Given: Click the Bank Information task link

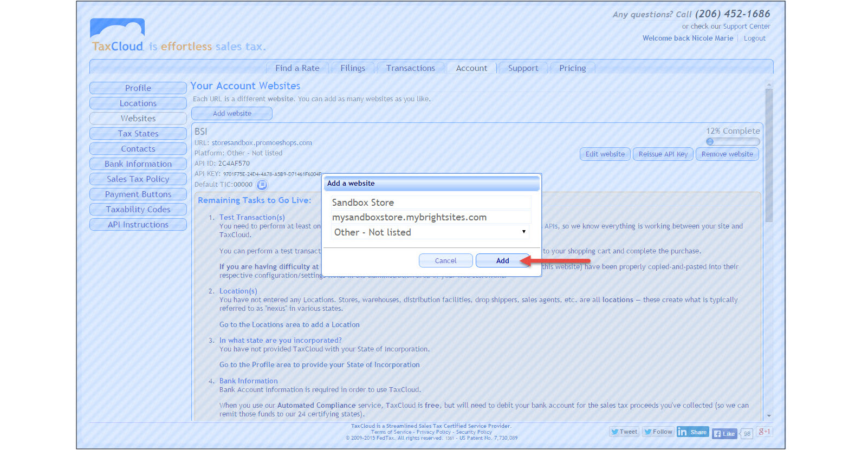Looking at the screenshot, I should 249,381.
